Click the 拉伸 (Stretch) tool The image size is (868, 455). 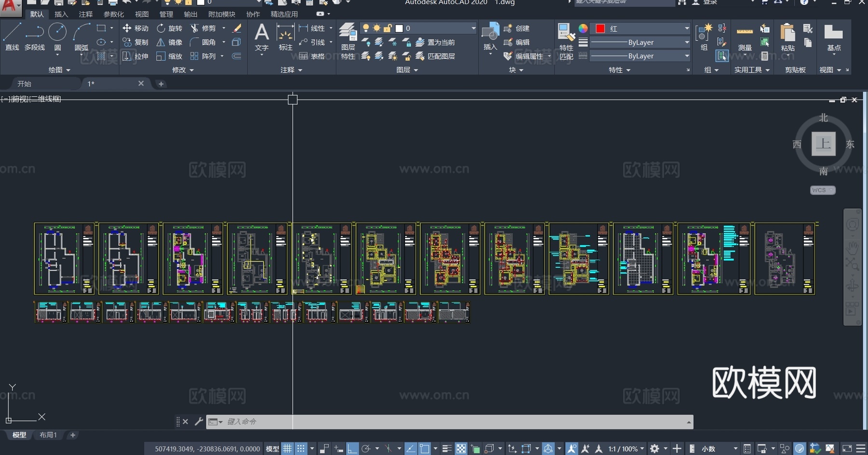(x=136, y=56)
